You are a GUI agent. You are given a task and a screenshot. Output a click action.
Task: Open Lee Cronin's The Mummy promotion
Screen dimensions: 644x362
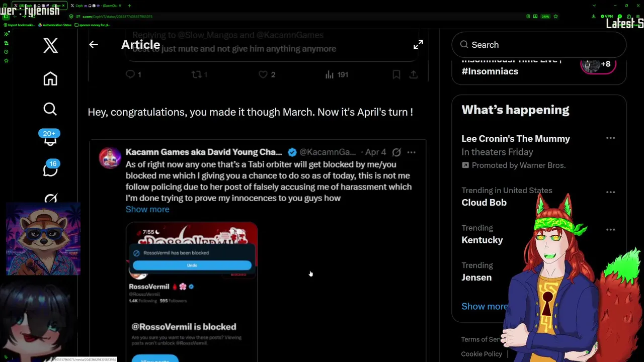point(516,138)
